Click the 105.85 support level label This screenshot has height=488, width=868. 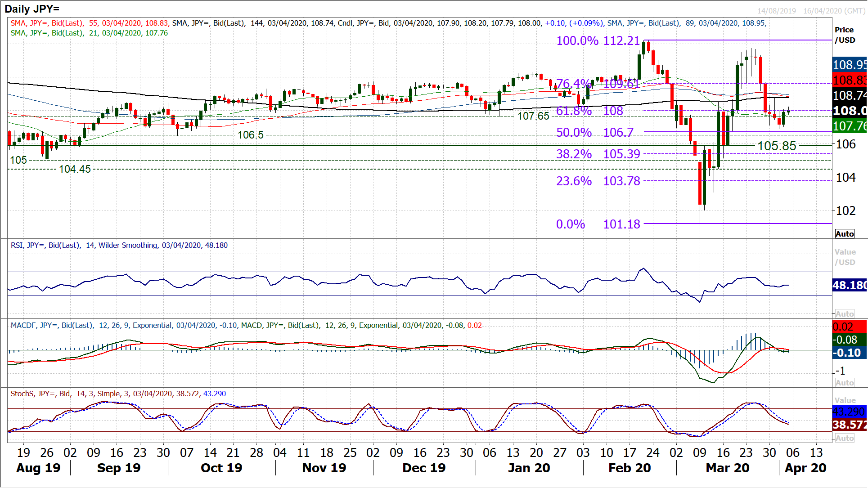(x=777, y=146)
